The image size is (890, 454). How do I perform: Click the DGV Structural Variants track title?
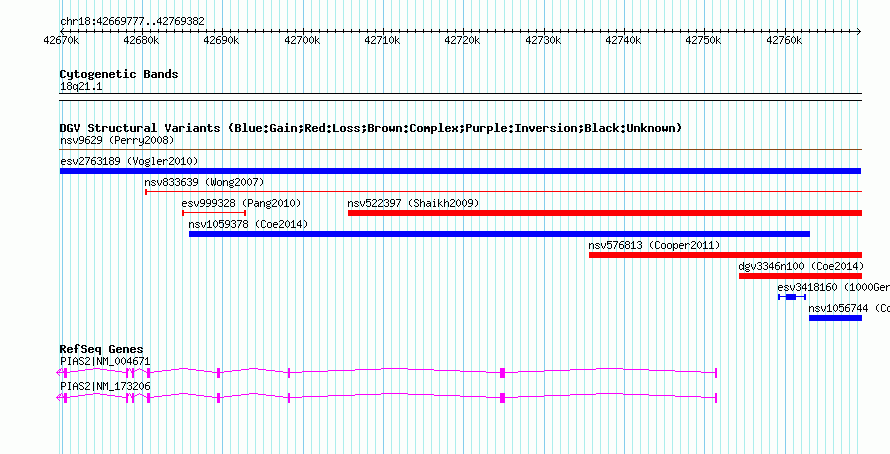371,128
